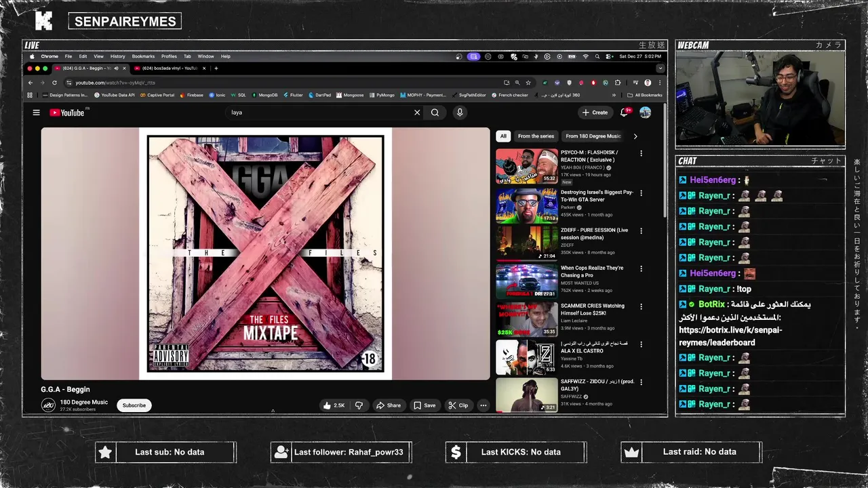Open the YouTube hamburger guide menu
This screenshot has width=868, height=488.
[37, 113]
